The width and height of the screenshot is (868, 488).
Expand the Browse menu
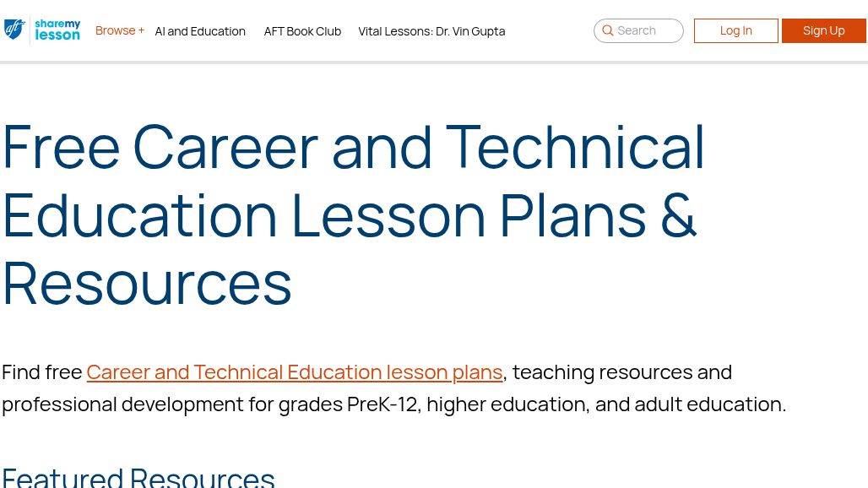point(120,30)
